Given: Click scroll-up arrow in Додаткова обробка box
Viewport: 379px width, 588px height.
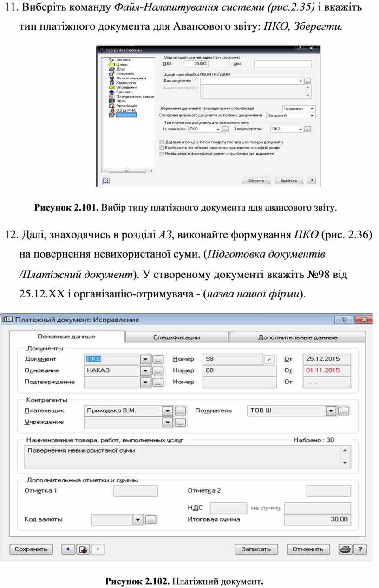Looking at the screenshot, I should point(308,87).
